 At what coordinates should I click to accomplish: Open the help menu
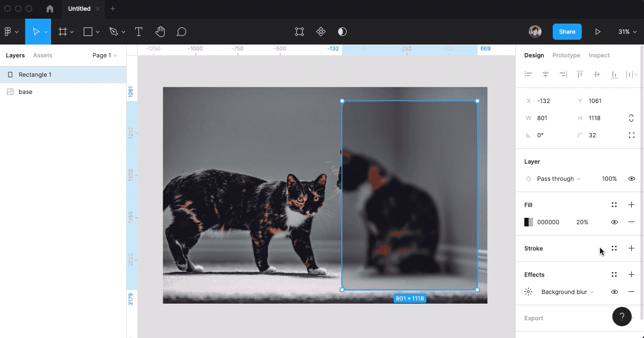pos(622,317)
